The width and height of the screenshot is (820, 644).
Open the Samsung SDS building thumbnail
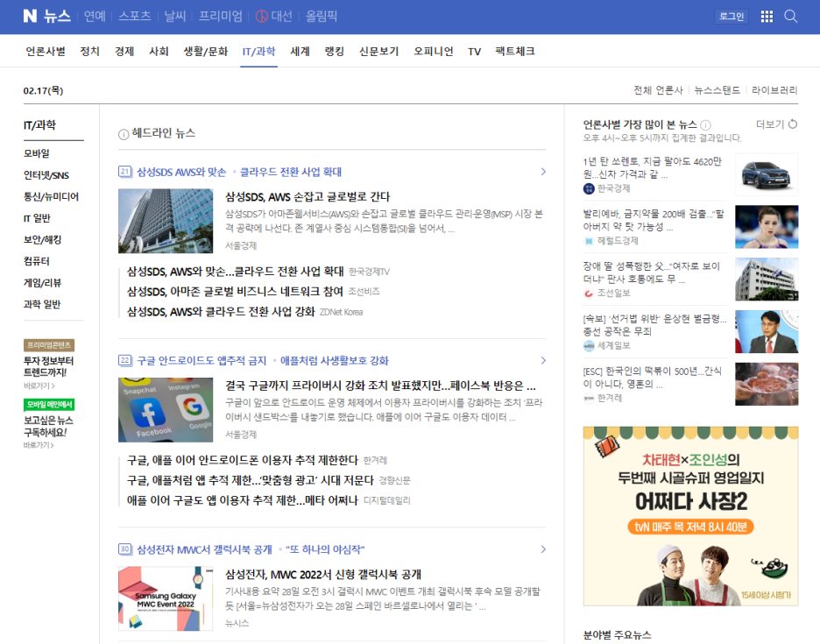pyautogui.click(x=166, y=222)
